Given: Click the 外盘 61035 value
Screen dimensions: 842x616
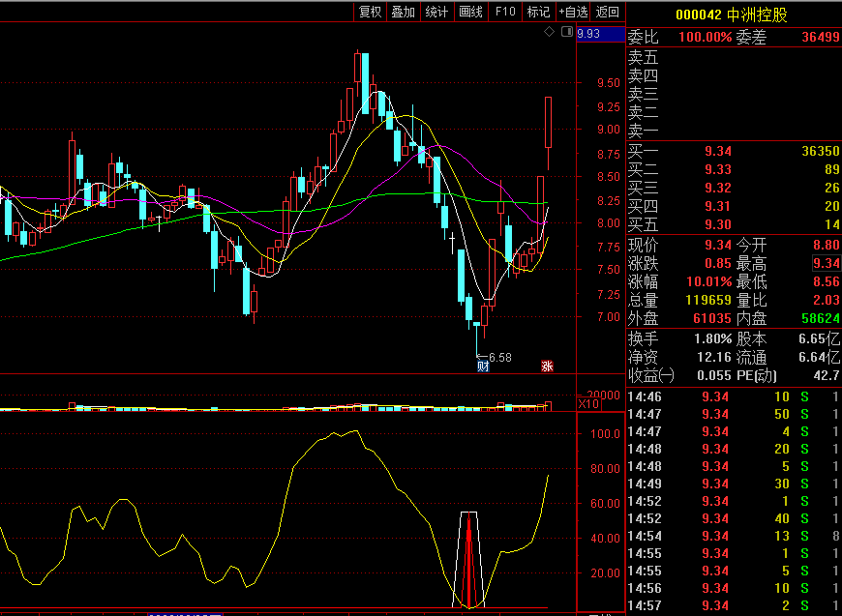Looking at the screenshot, I should [x=712, y=318].
